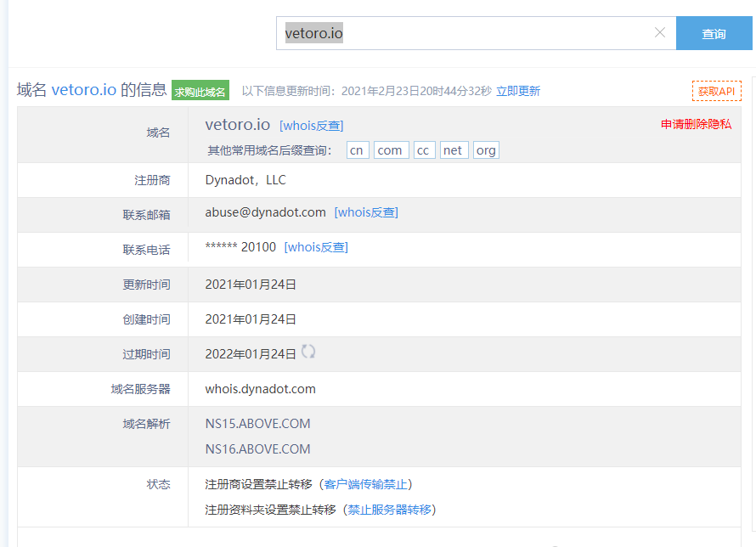Click whois反查 beside the contact phone

coord(316,247)
